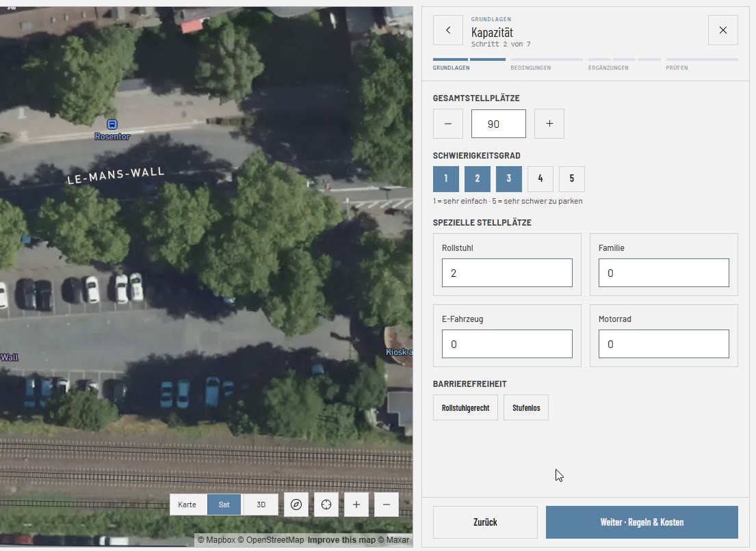756x551 pixels.
Task: Focus the Familie spaces field
Action: coord(664,273)
